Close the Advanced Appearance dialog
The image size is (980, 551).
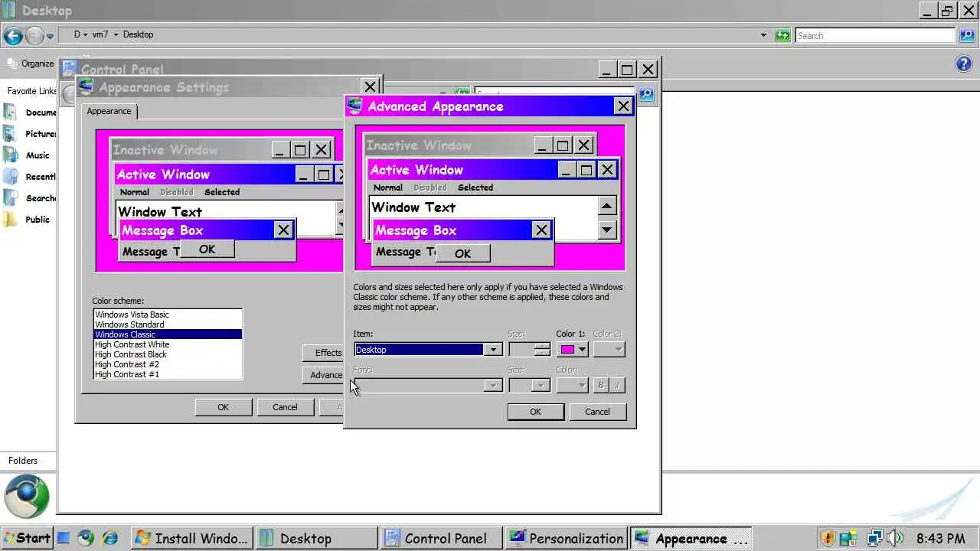pos(623,106)
